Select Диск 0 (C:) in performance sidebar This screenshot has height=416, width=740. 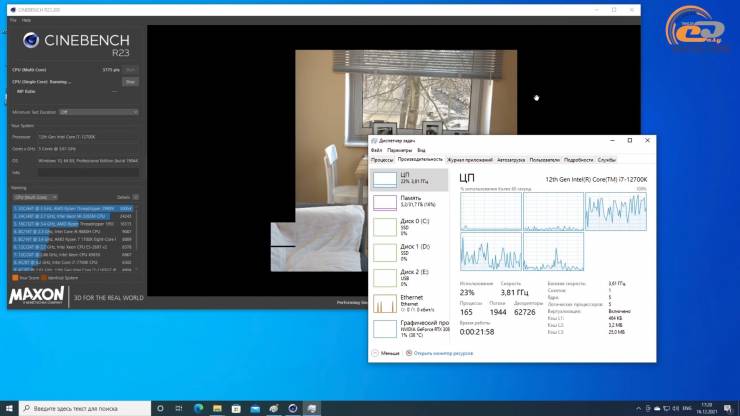point(409,227)
